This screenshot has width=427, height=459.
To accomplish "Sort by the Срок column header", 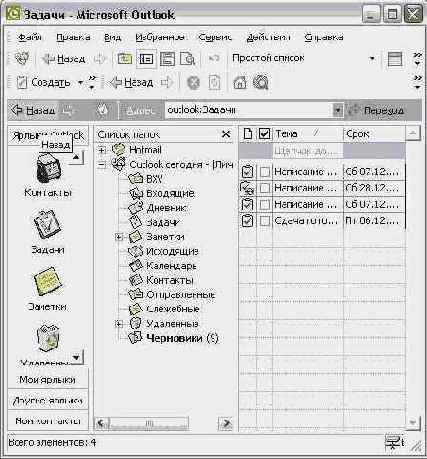I will coord(375,134).
